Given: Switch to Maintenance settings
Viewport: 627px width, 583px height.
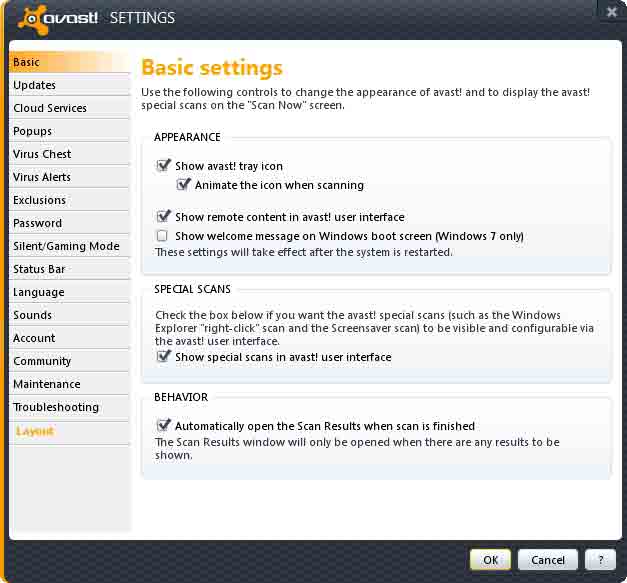Looking at the screenshot, I should [x=69, y=384].
